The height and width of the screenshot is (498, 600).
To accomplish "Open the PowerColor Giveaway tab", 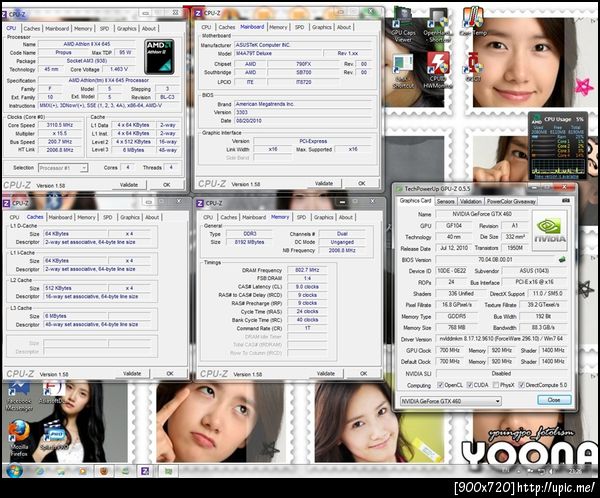I will 511,201.
